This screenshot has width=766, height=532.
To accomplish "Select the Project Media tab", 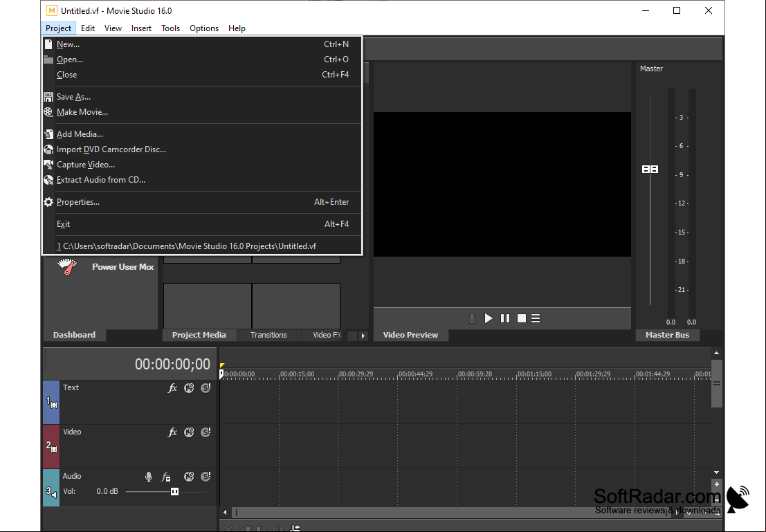I will click(199, 335).
